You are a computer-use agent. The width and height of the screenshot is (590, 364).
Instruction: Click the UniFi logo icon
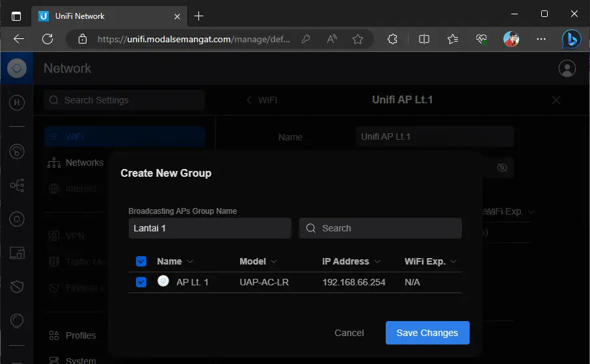(x=16, y=68)
